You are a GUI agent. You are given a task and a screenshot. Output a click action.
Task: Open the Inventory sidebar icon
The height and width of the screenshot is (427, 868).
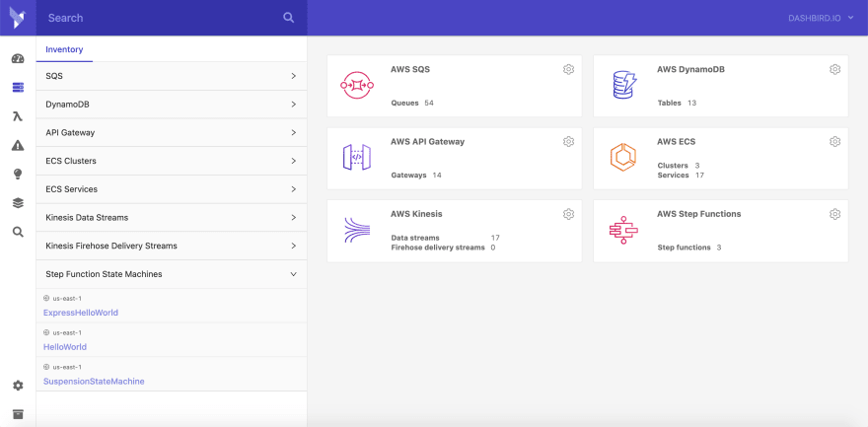(x=18, y=88)
